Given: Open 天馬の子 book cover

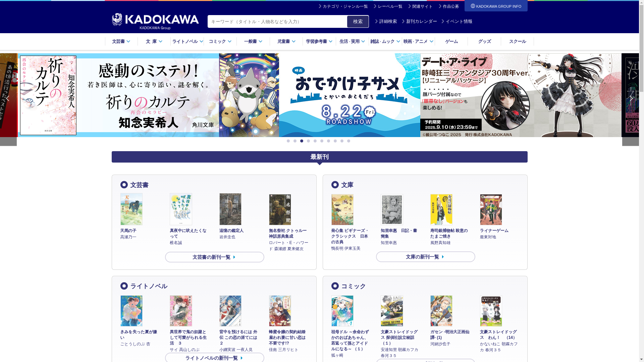Looking at the screenshot, I should (x=131, y=209).
